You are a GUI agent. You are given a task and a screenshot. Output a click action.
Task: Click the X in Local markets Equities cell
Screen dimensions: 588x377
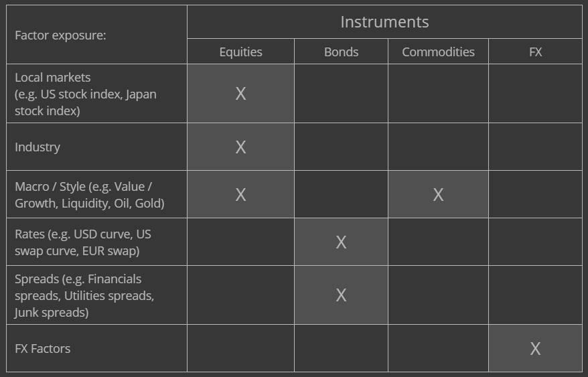click(x=240, y=94)
